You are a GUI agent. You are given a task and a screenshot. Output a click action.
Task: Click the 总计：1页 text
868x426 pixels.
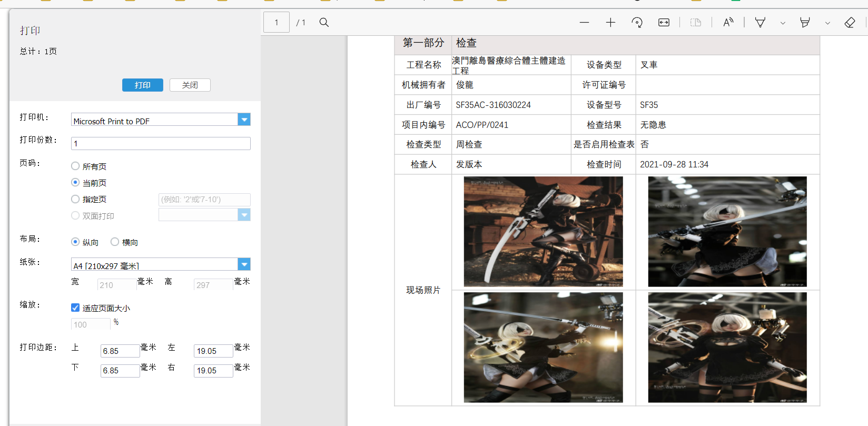point(38,51)
